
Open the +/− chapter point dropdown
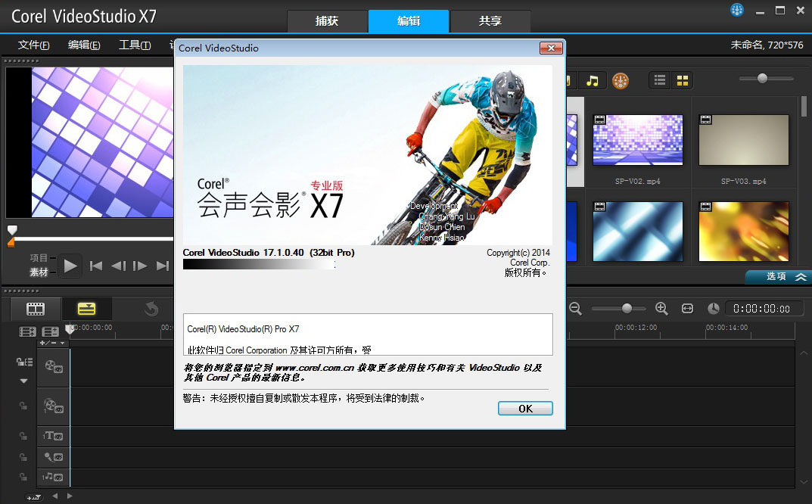(52, 343)
